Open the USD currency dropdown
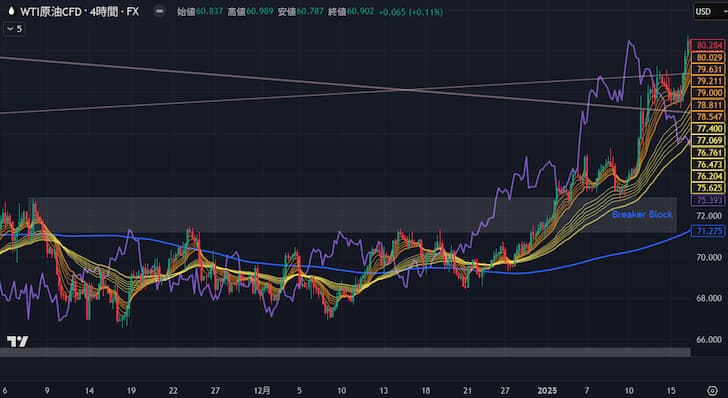The height and width of the screenshot is (398, 728). pyautogui.click(x=710, y=11)
